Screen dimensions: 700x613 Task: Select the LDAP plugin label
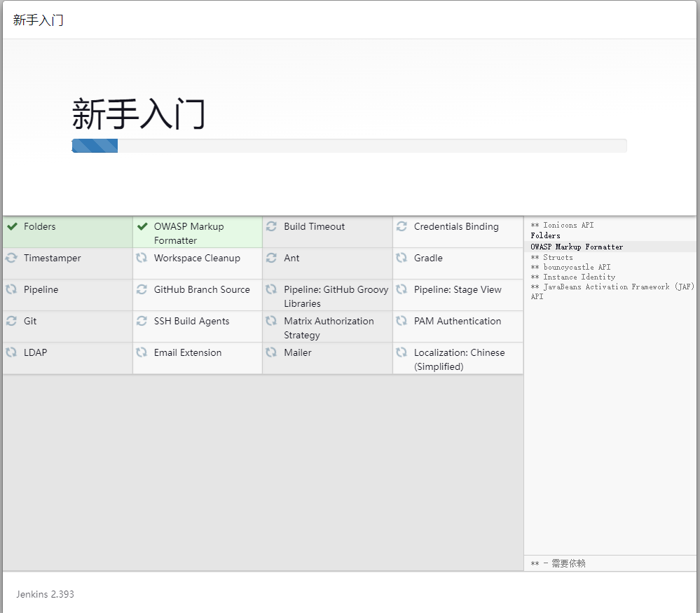tap(35, 352)
